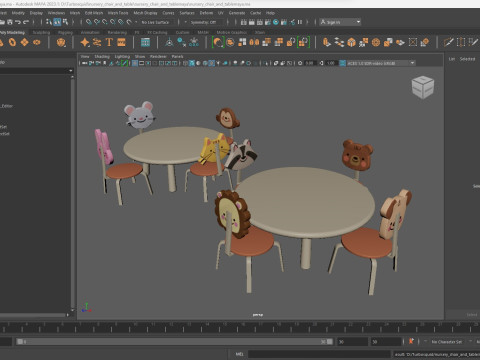This screenshot has height=360, width=480.
Task: Switch to the Rendering shelf tab
Action: [x=117, y=32]
